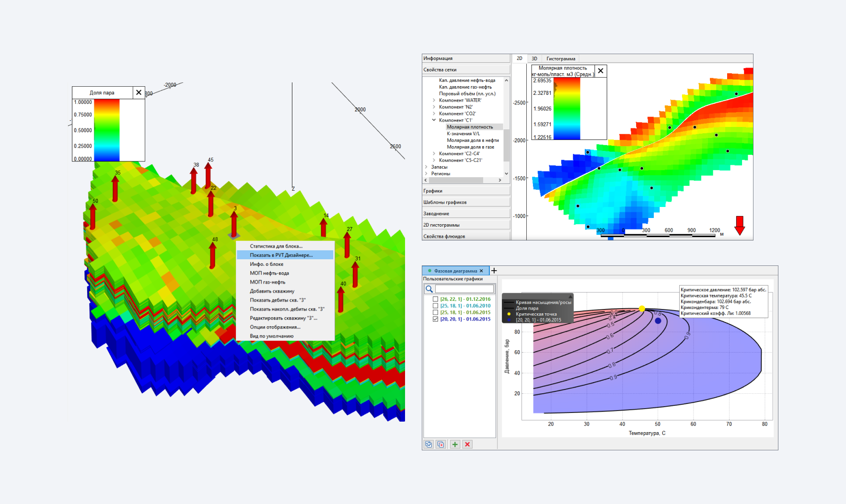Open the Заводнение section header
This screenshot has width=846, height=504.
click(466, 214)
